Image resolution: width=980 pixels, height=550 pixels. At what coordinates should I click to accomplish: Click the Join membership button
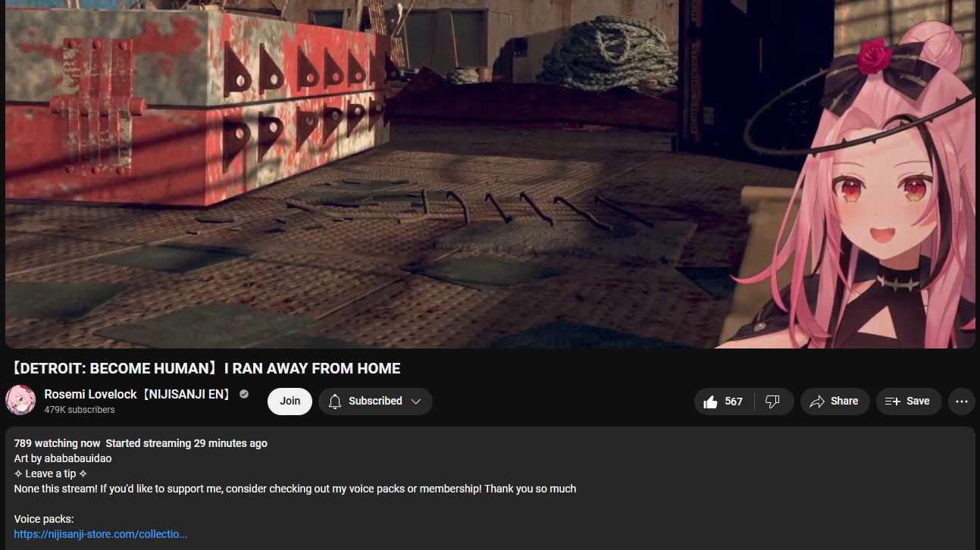click(x=290, y=402)
